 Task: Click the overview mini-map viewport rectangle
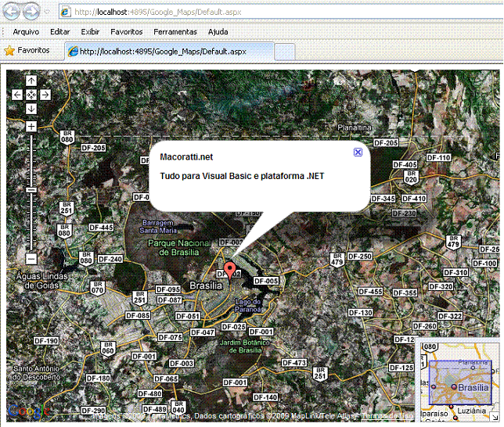point(460,382)
